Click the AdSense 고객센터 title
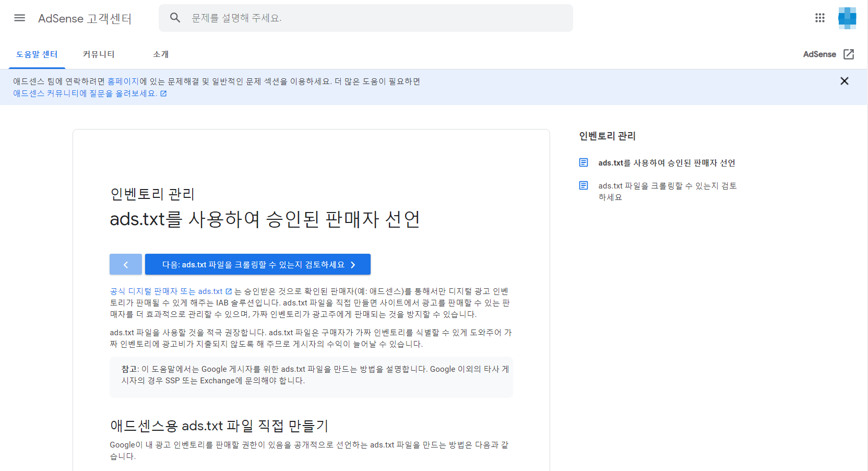Image resolution: width=868 pixels, height=471 pixels. (x=85, y=18)
